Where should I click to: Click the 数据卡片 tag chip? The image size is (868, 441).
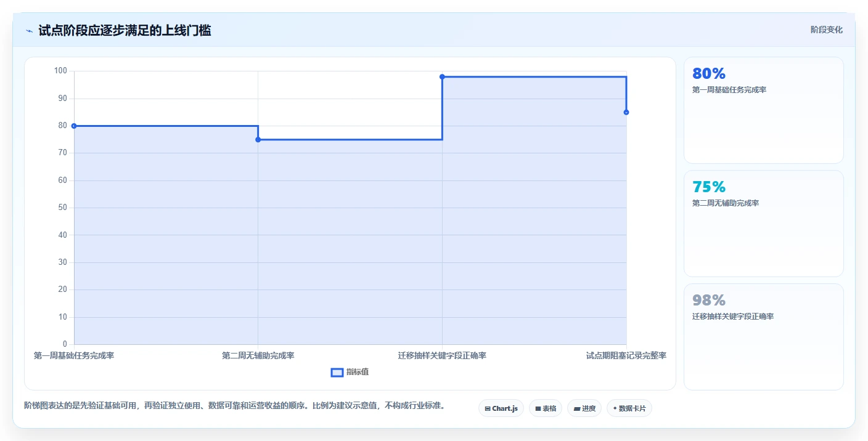(629, 408)
